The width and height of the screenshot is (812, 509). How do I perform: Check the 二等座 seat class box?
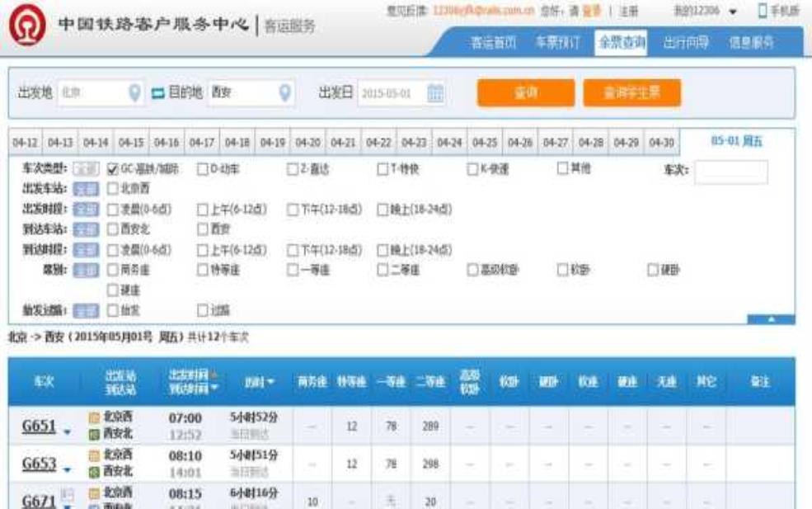(383, 270)
